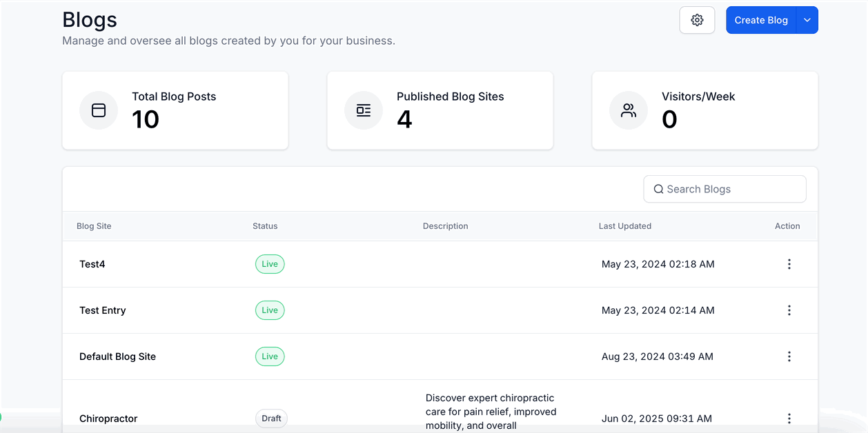Screen dimensions: 868x433
Task: Click the Published Blog Sites icon
Action: pyautogui.click(x=364, y=110)
